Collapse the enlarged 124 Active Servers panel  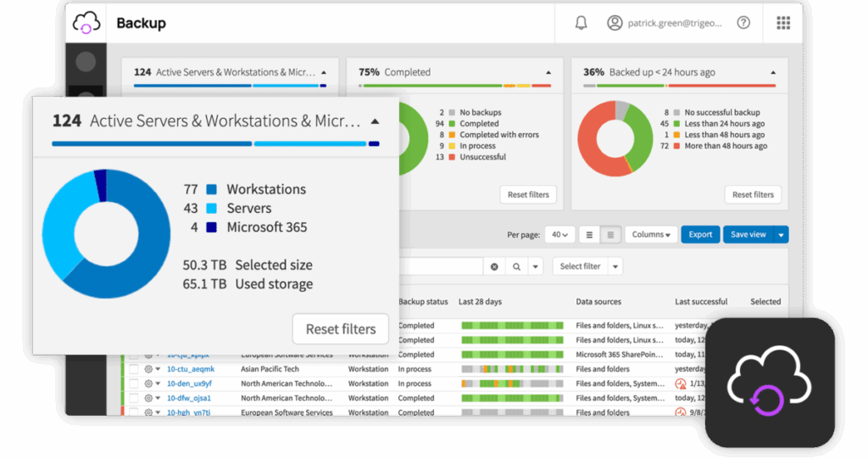pos(375,121)
